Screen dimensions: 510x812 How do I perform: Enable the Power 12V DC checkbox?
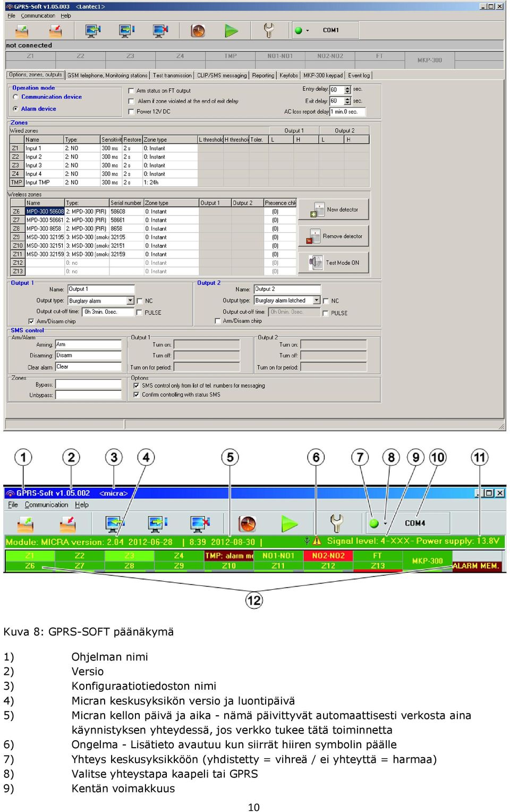[x=131, y=112]
